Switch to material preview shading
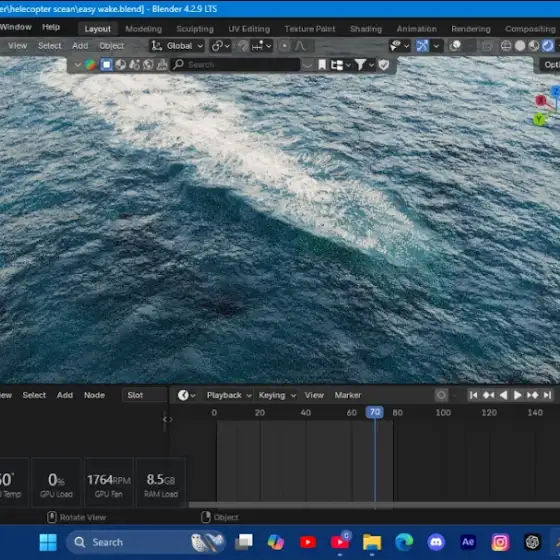Viewport: 560px width, 560px height. click(534, 46)
